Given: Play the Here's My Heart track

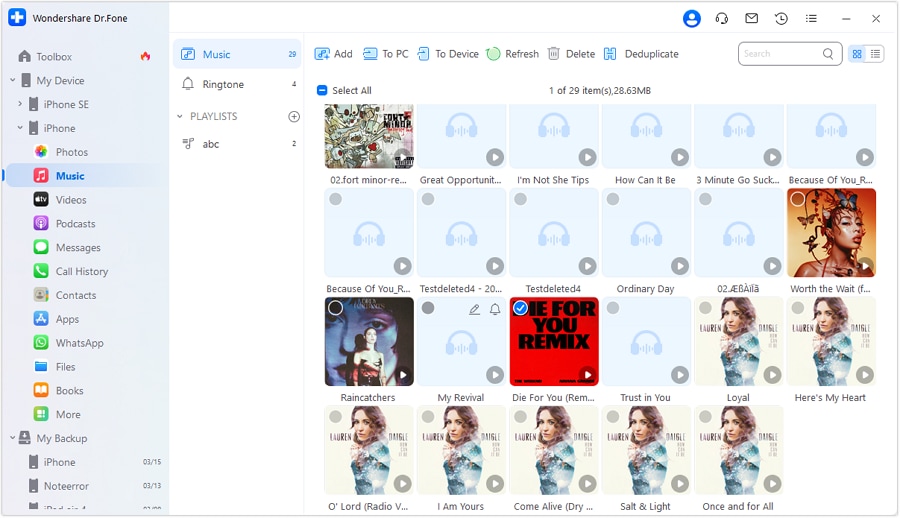Looking at the screenshot, I should point(864,375).
